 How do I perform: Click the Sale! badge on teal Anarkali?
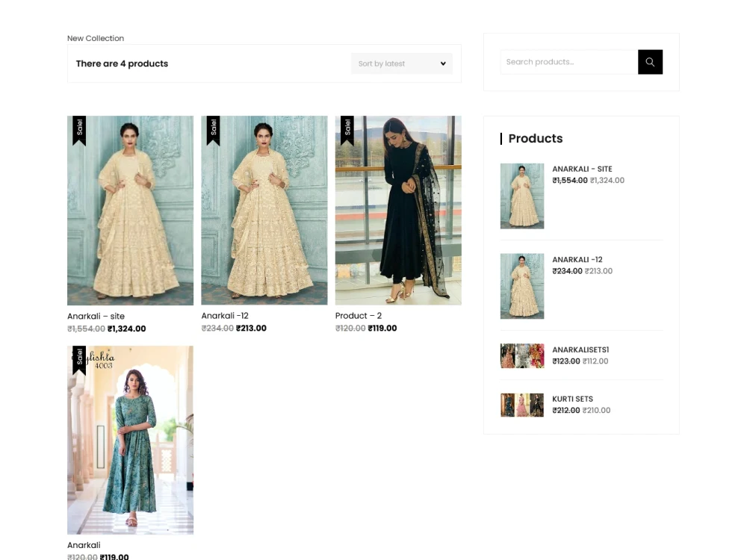[79, 360]
